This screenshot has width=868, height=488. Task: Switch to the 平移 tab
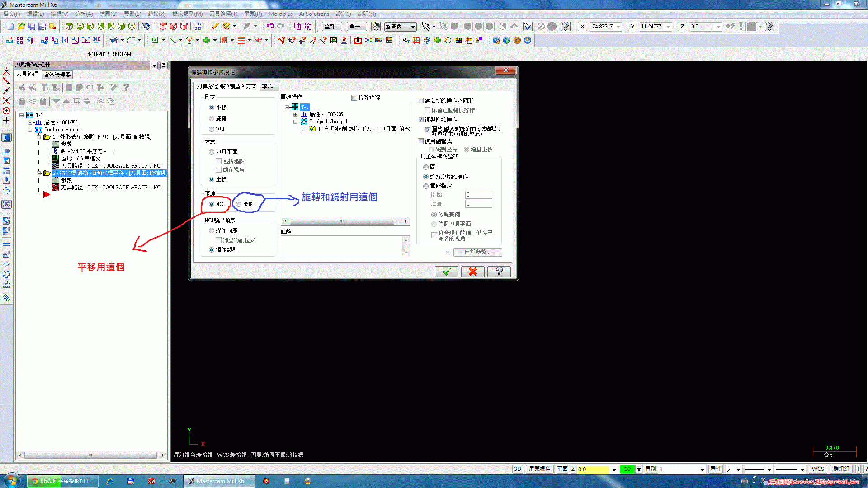(x=268, y=87)
